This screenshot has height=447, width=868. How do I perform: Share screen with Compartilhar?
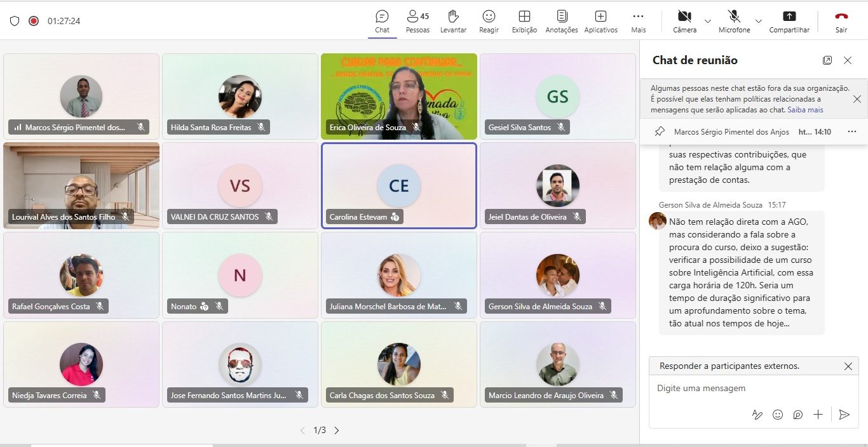pyautogui.click(x=789, y=21)
